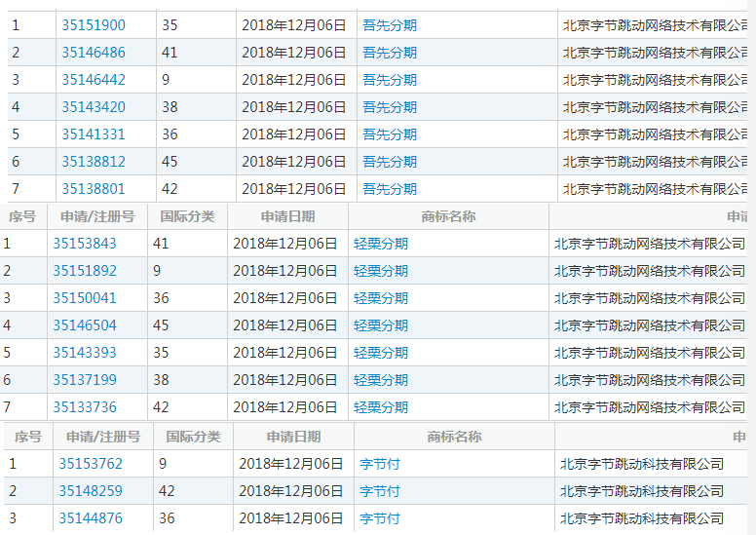Click 申请日期 header in 轻栗分期 table
Screen dimensions: 756x535
point(287,216)
